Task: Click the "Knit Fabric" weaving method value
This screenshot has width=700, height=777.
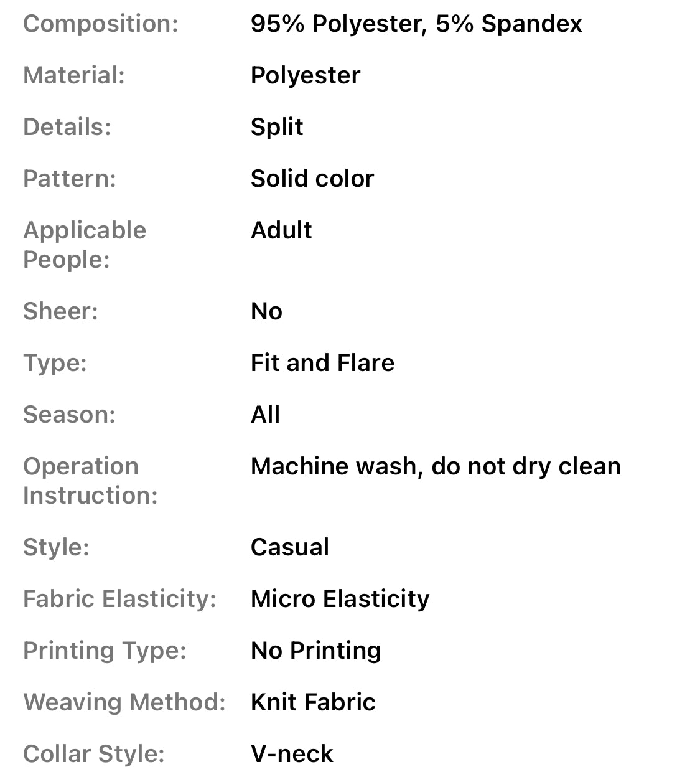Action: [x=313, y=702]
